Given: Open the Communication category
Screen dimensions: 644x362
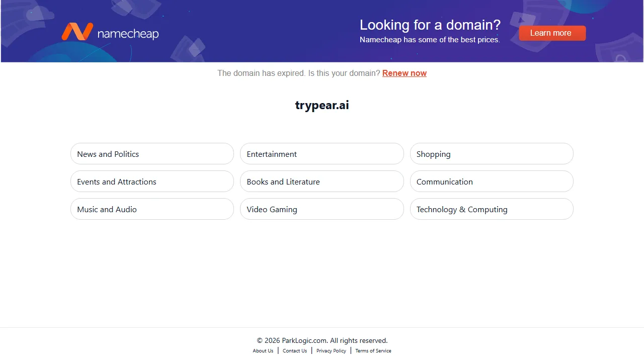Looking at the screenshot, I should (x=492, y=182).
